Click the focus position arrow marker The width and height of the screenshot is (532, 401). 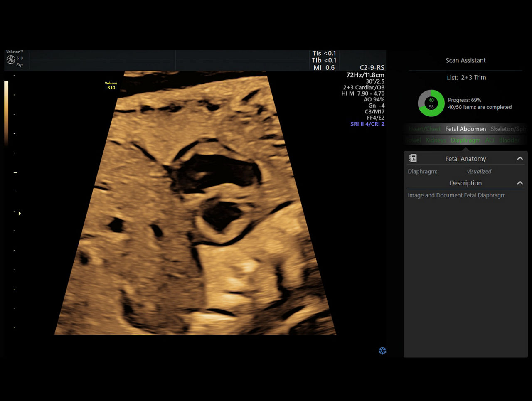[x=20, y=213]
